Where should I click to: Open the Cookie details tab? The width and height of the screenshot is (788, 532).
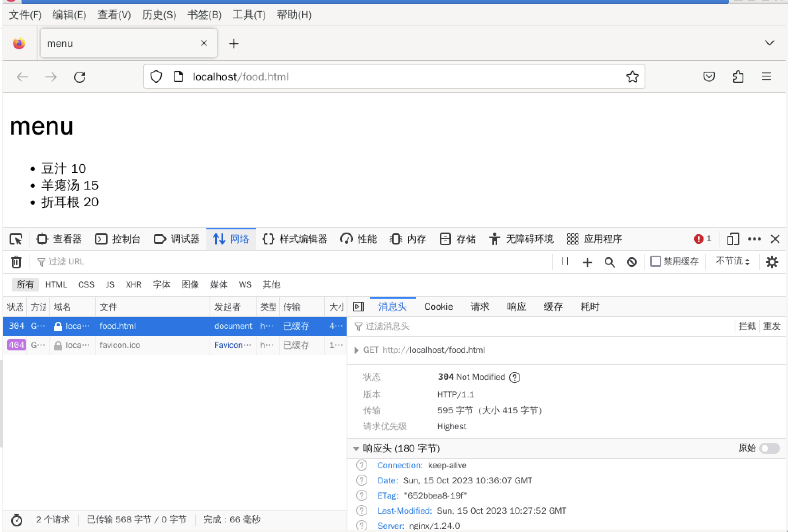[439, 307]
